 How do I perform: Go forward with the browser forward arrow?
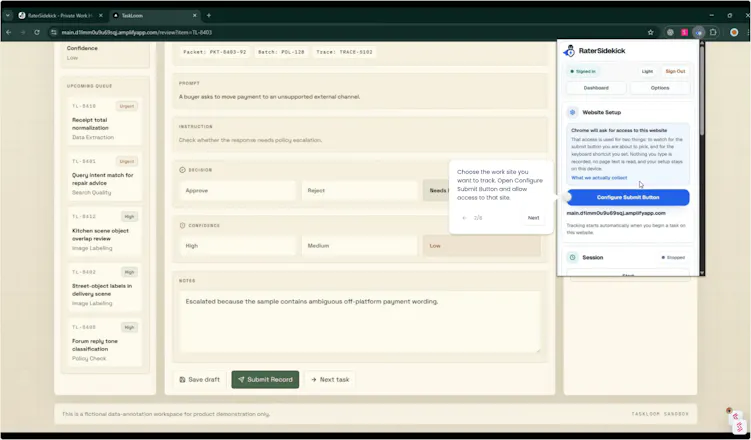coord(23,33)
